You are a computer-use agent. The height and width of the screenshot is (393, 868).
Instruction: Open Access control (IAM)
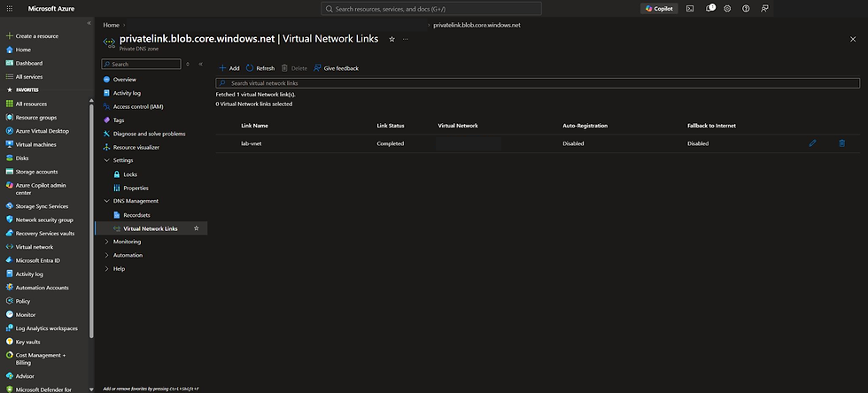coord(134,107)
